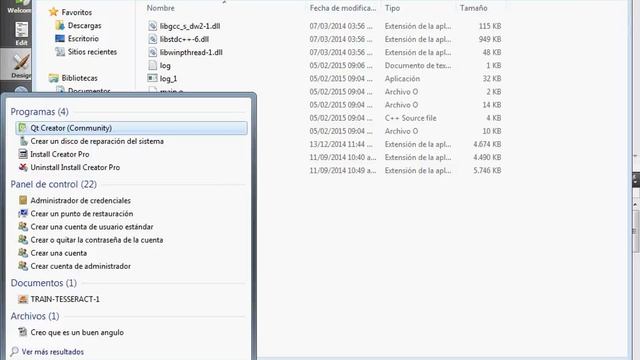Launch Install Creator Pro icon
The image size is (640, 360).
[23, 154]
